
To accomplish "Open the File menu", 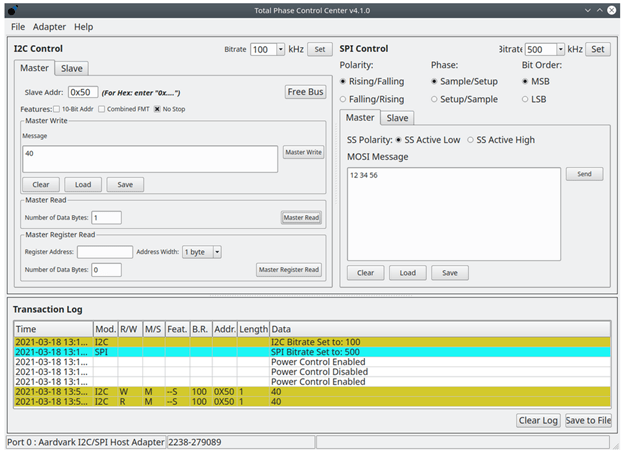I will pyautogui.click(x=18, y=27).
